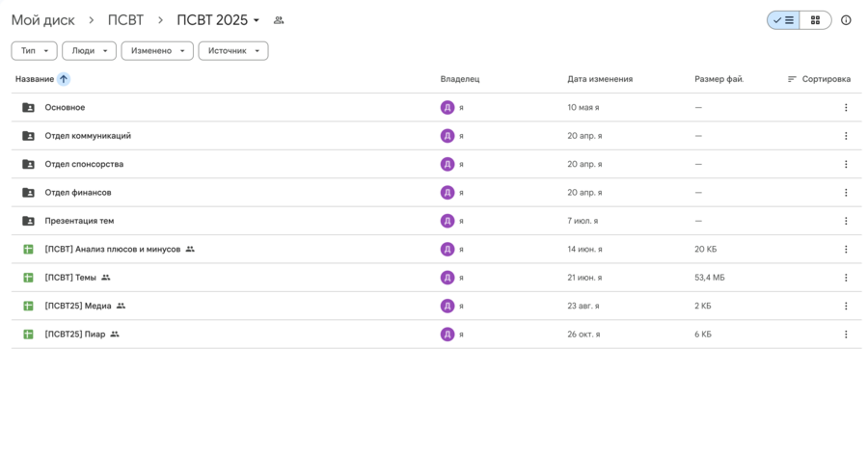Open the view details info icon
The height and width of the screenshot is (456, 868).
pos(846,20)
